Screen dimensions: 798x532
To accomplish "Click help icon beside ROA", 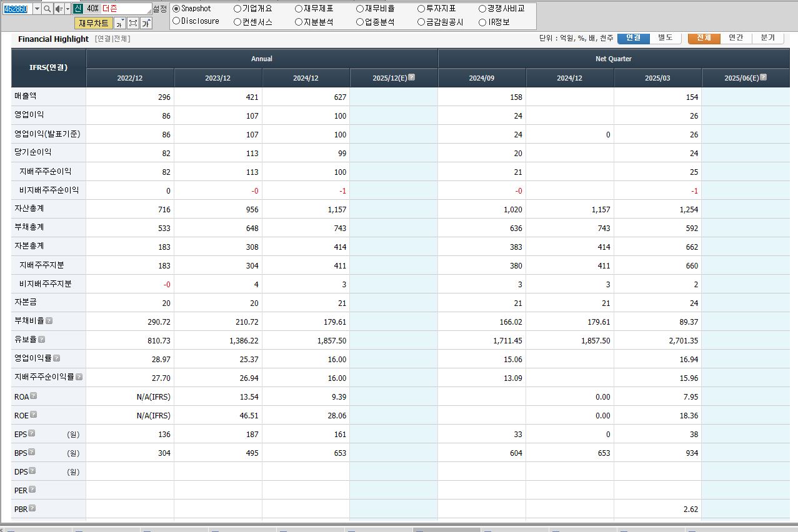I will pyautogui.click(x=34, y=396).
